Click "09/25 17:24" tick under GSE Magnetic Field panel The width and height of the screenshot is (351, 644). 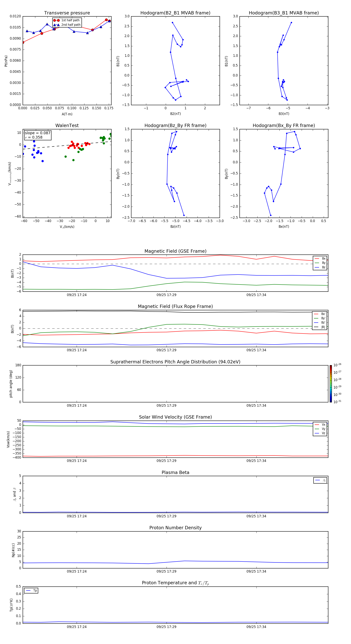tap(77, 295)
